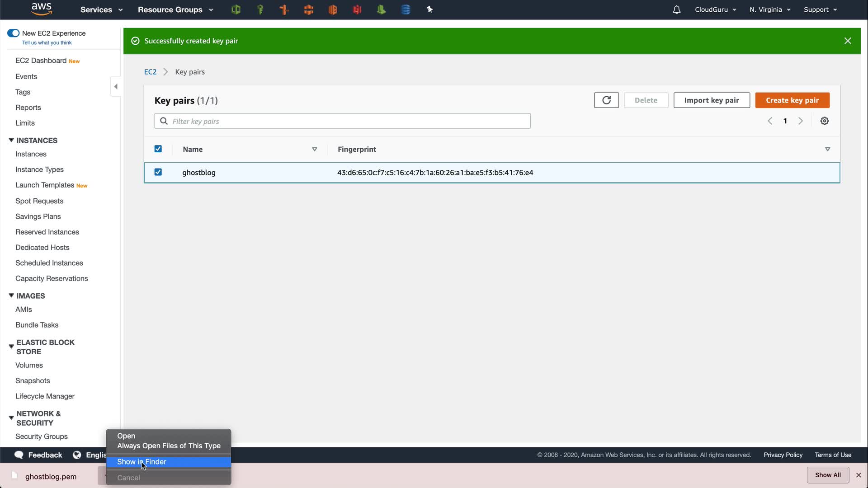This screenshot has width=868, height=488.
Task: Click the language globe icon in footer
Action: pyautogui.click(x=77, y=455)
